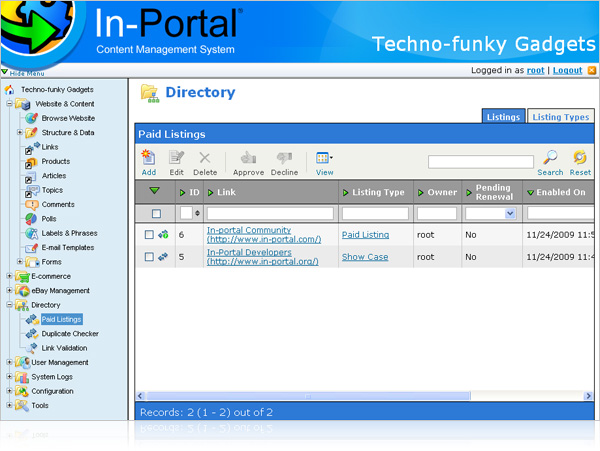Focus the Listing Type filter field

375,213
